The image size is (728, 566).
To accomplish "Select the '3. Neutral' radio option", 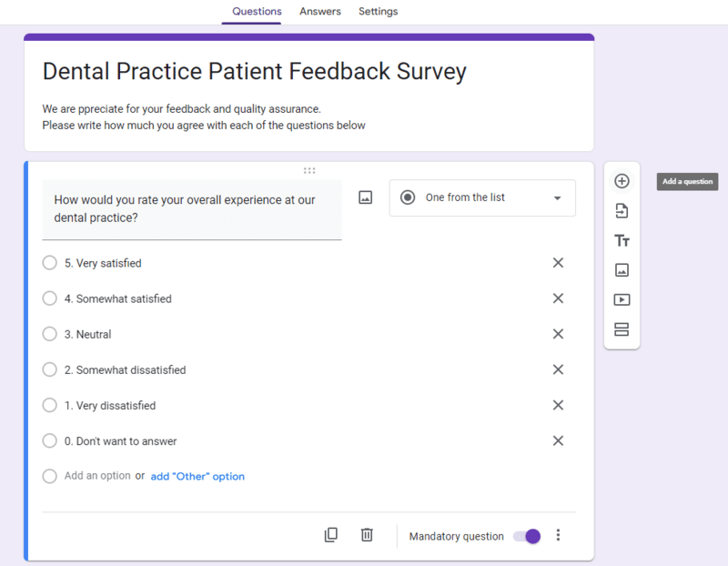I will (49, 334).
